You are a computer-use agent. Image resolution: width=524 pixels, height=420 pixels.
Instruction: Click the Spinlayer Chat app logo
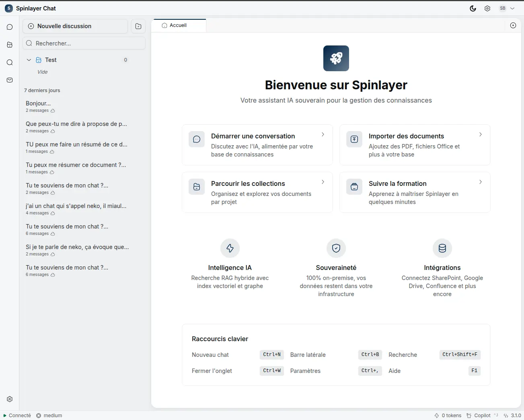pyautogui.click(x=9, y=8)
